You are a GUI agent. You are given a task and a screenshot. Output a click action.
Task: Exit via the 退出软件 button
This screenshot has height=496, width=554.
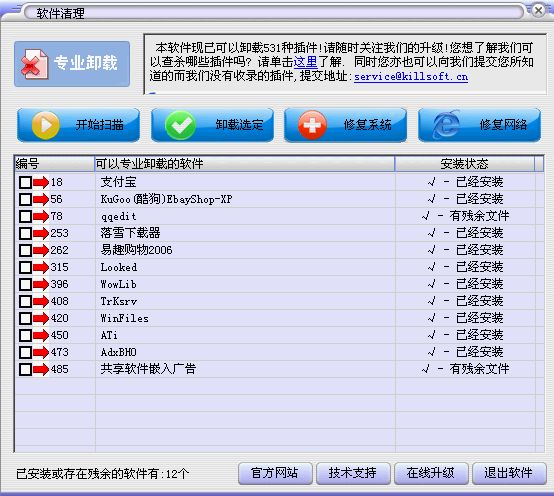(509, 473)
